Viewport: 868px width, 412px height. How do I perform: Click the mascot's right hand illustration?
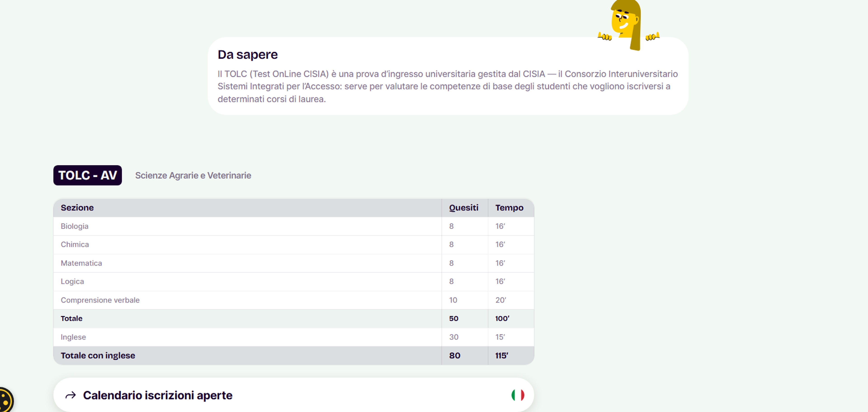pyautogui.click(x=652, y=36)
